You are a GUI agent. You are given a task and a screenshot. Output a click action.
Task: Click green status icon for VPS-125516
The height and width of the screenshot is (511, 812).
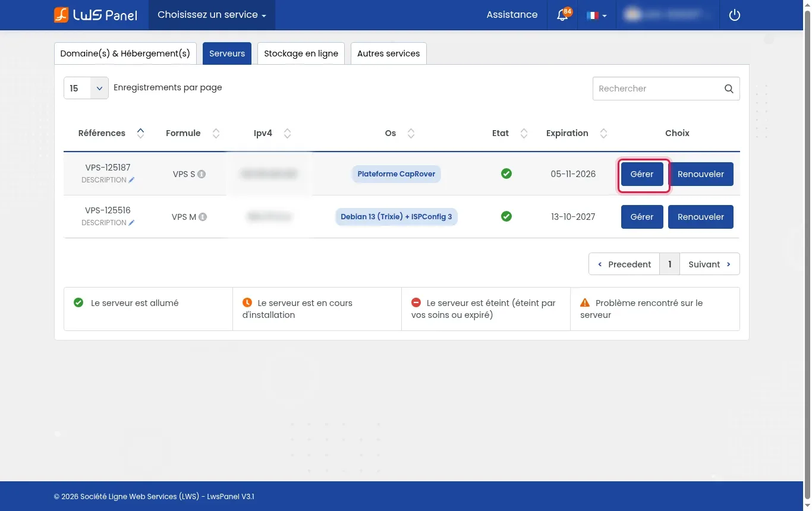point(506,216)
